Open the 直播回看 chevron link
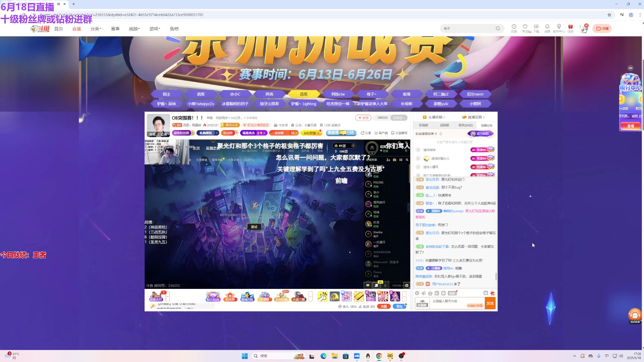This screenshot has width=644, height=362. [x=474, y=117]
